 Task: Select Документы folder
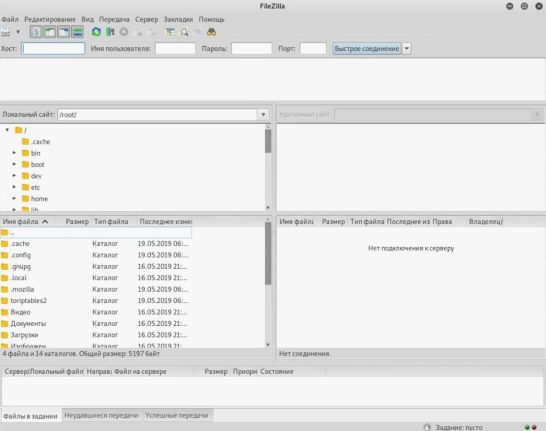(x=96, y=323)
